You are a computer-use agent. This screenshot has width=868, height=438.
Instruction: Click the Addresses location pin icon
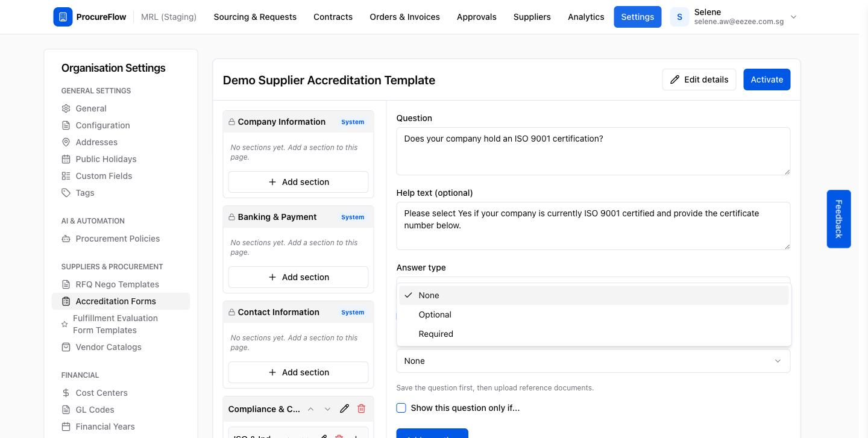coord(66,142)
